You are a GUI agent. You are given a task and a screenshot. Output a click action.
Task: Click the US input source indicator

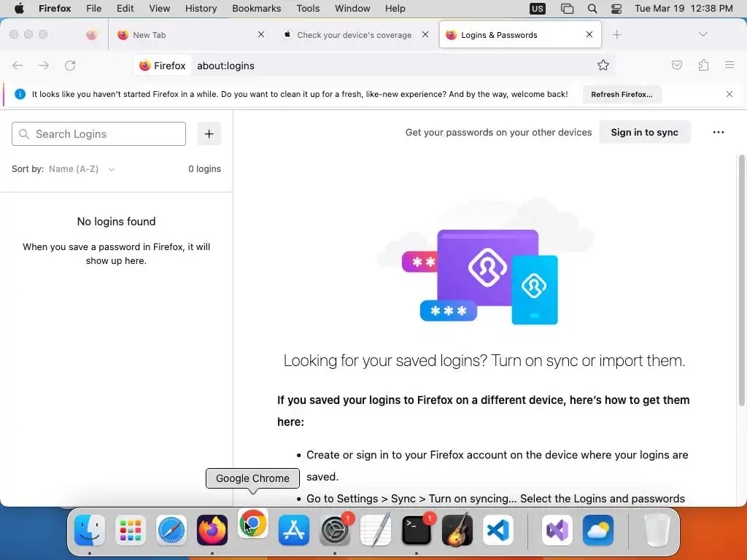pos(538,9)
